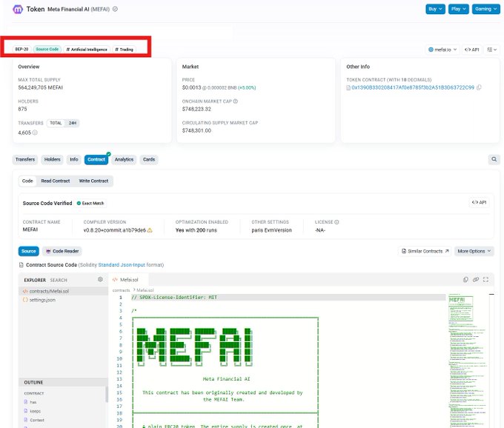The width and height of the screenshot is (504, 428).
Task: Click the Source button
Action: [x=29, y=251]
